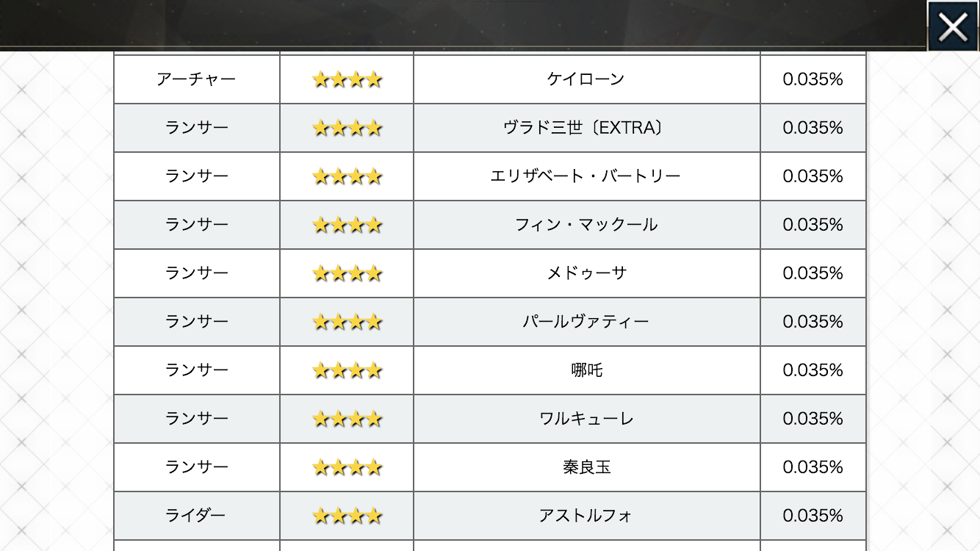Click the star rating in ヴラド三世 row

347,128
